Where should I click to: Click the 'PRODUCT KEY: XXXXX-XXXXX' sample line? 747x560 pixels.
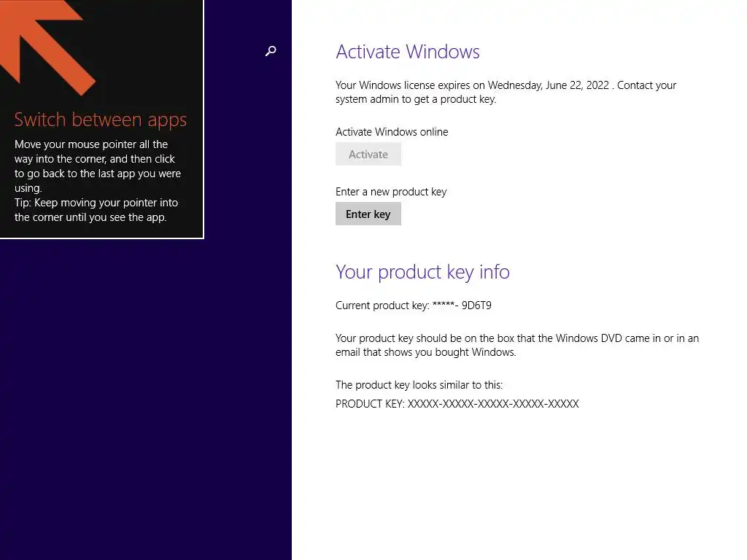[457, 404]
